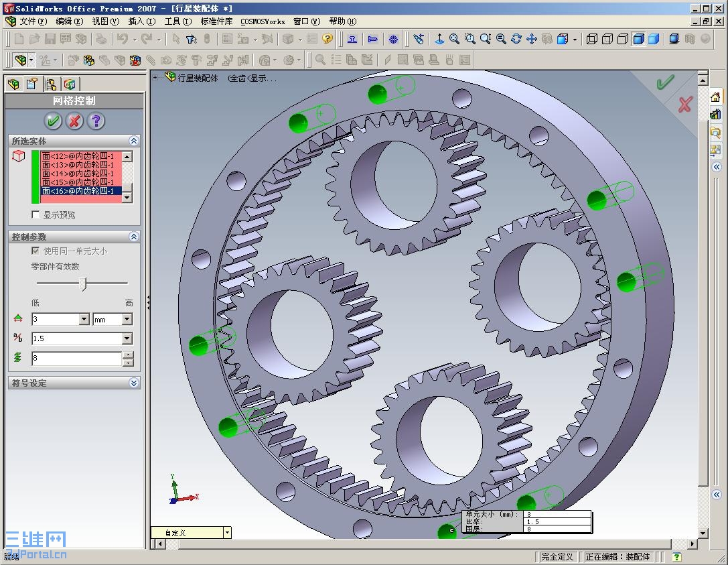Screen dimensions: 728x565
Task: Select Shaded With Edges display style
Action: [639, 39]
